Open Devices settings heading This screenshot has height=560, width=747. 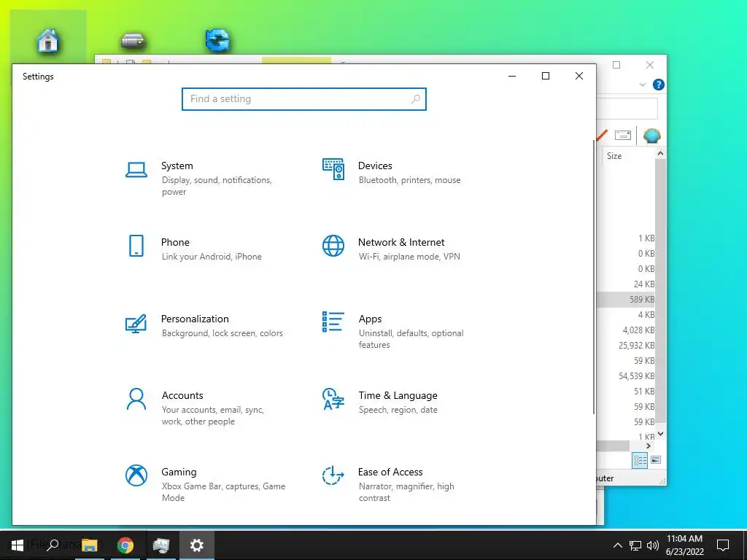click(x=375, y=166)
